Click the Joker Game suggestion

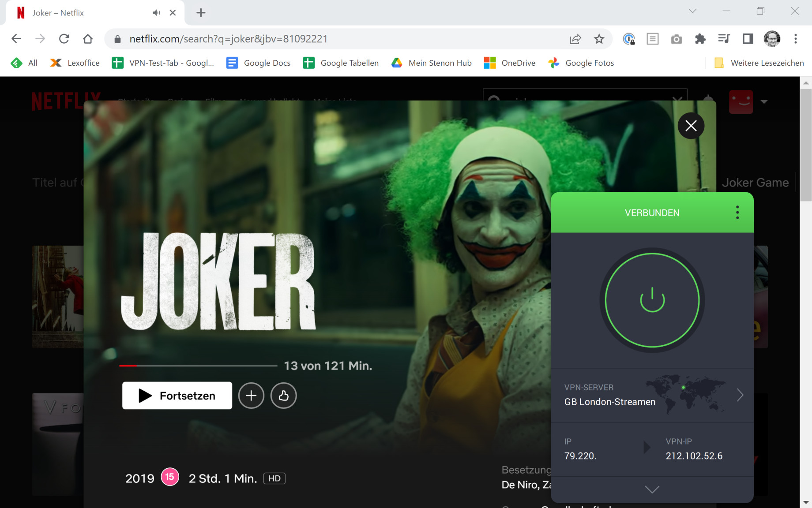pos(755,183)
